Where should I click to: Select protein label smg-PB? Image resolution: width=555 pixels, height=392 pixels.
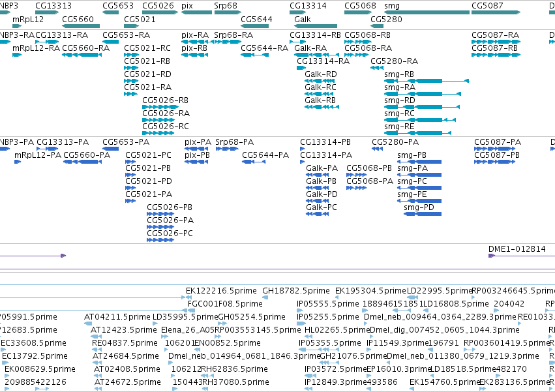[412, 155]
